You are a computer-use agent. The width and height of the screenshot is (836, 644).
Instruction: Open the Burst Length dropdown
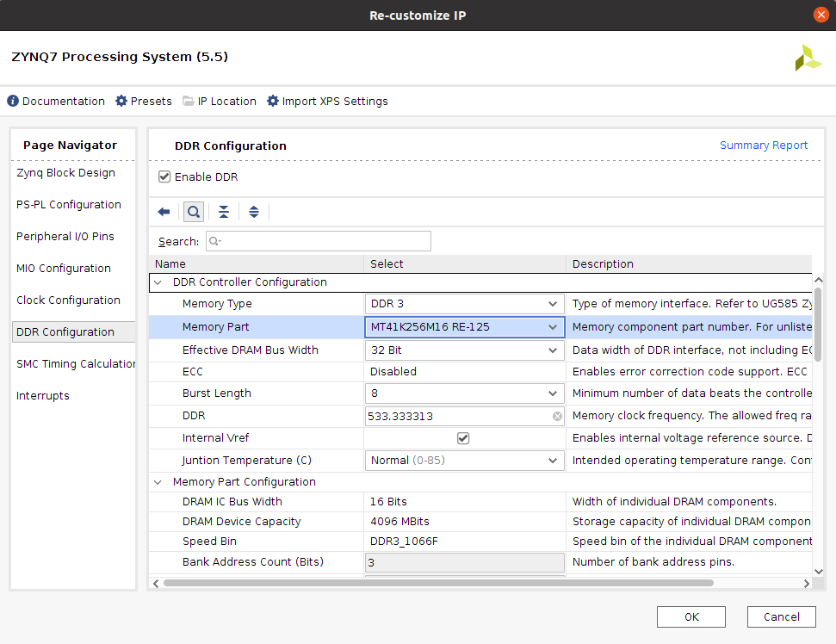(464, 393)
